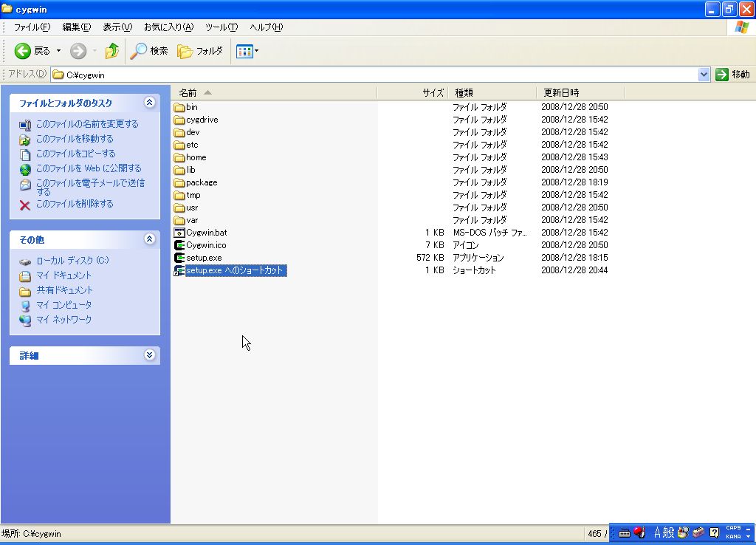Open the お気に入り(A) menu
The image size is (756, 545).
tap(169, 27)
